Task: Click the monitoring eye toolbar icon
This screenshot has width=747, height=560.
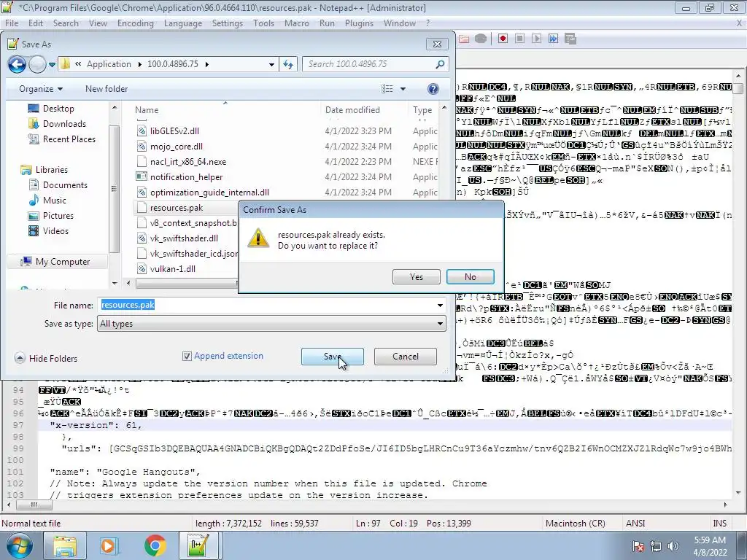Action: click(481, 39)
